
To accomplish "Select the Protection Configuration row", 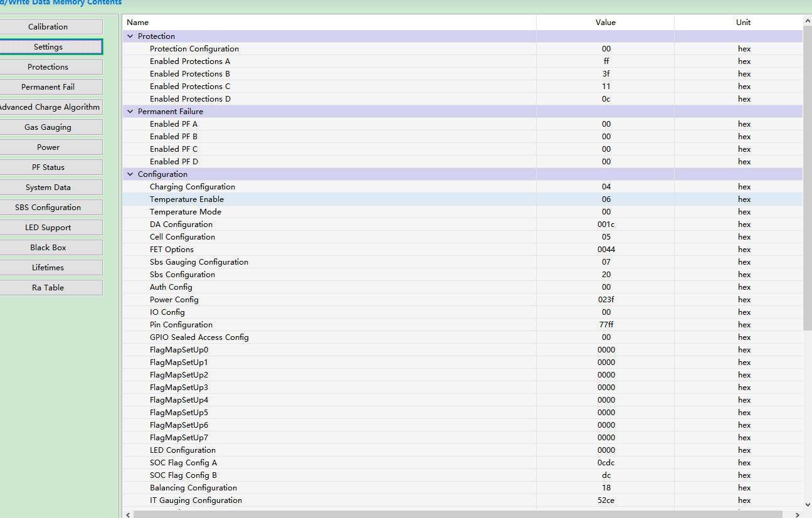I will click(x=463, y=49).
